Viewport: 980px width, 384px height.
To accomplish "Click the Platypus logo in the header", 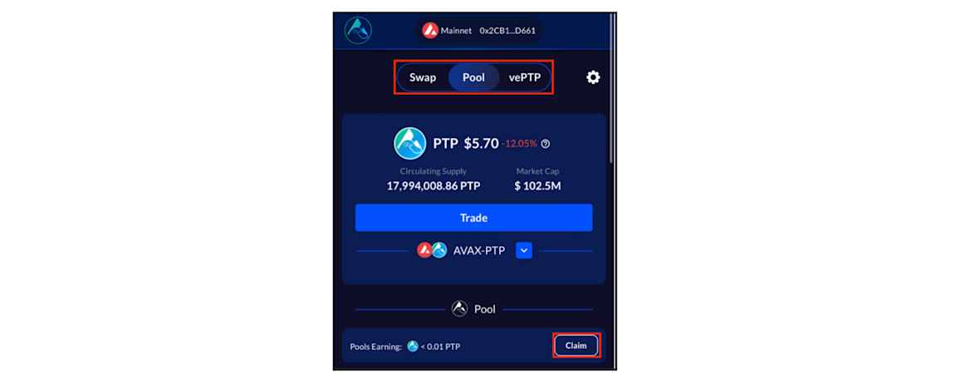I will click(358, 30).
